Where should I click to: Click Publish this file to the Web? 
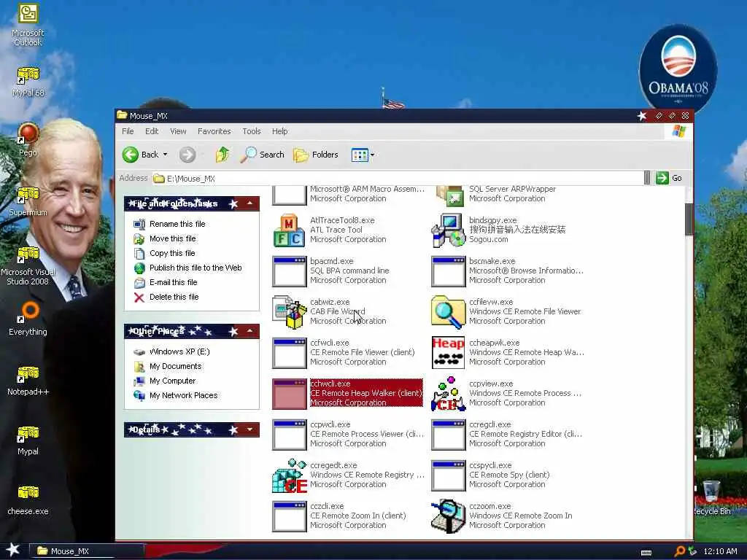(196, 268)
